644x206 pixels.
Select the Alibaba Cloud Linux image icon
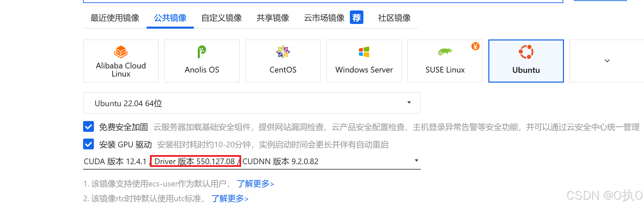tap(121, 52)
